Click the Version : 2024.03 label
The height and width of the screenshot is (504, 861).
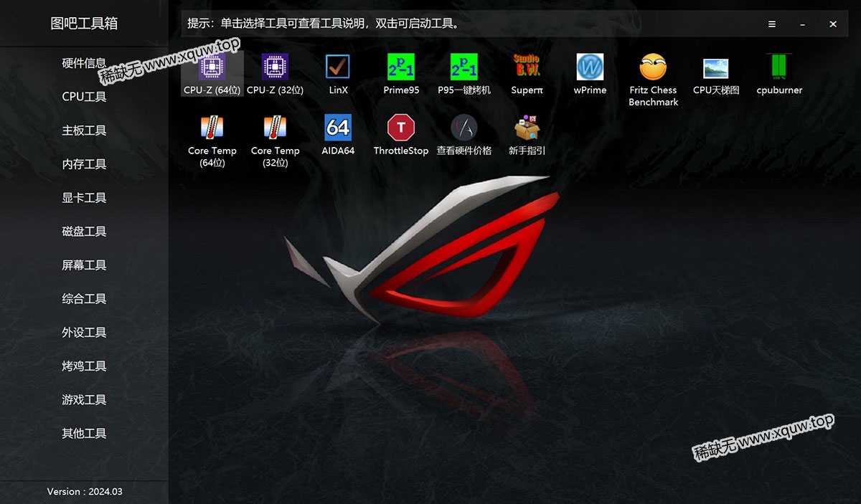[x=85, y=492]
